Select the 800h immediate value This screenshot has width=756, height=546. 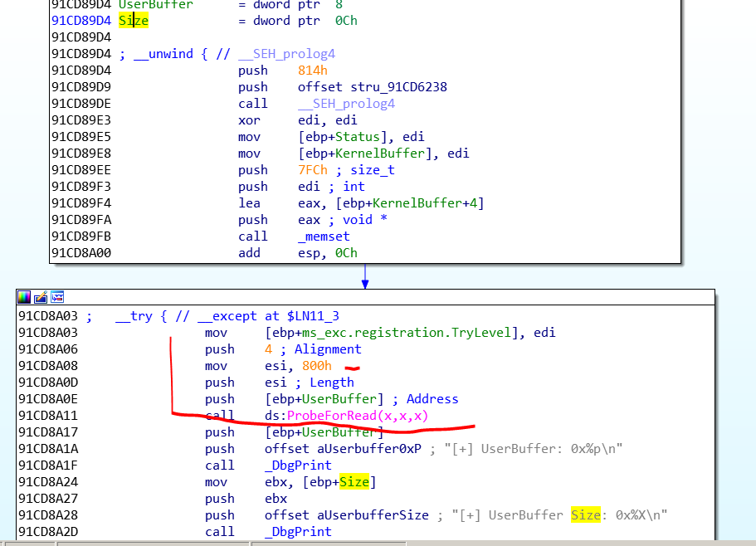pyautogui.click(x=322, y=365)
